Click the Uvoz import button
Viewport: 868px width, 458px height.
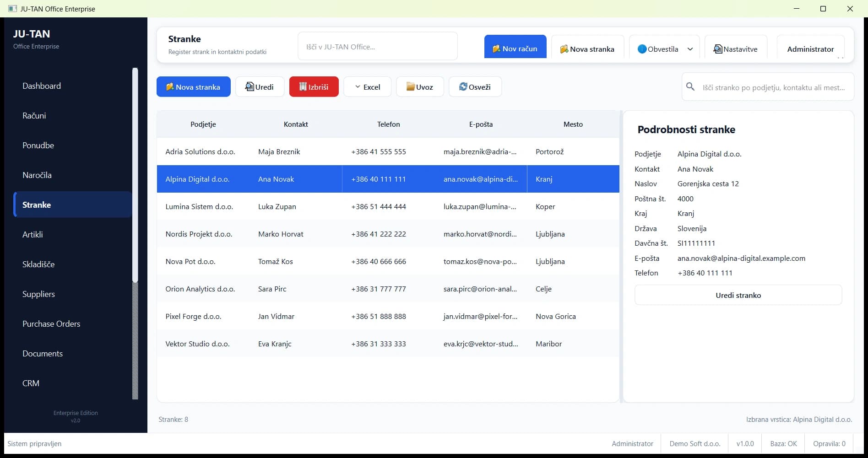420,86
